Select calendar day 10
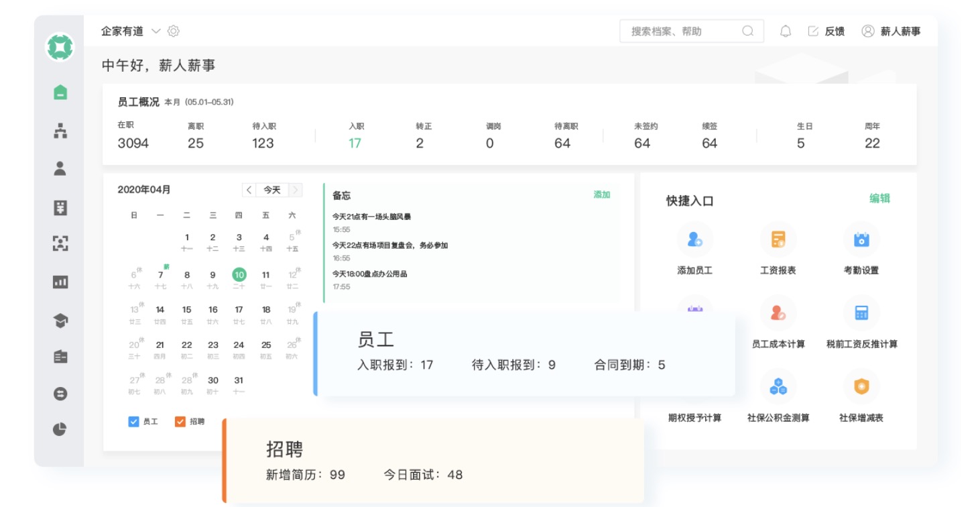Image resolution: width=980 pixels, height=507 pixels. point(239,275)
